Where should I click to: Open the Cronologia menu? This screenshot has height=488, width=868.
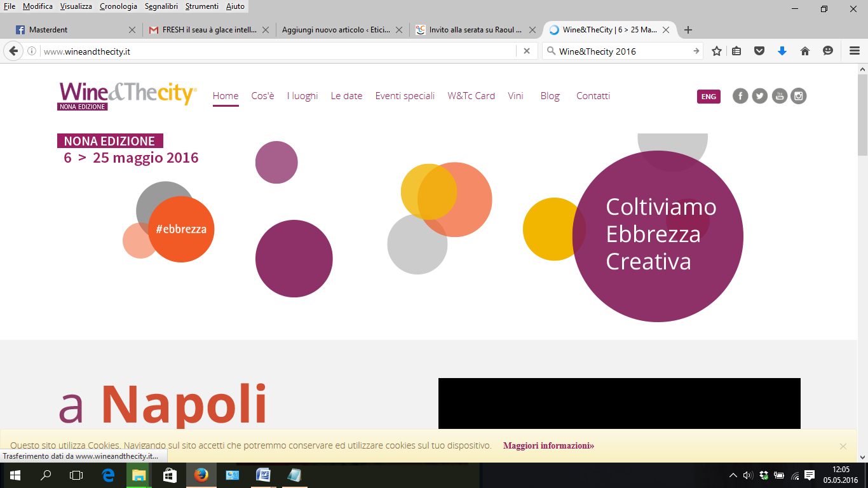118,6
